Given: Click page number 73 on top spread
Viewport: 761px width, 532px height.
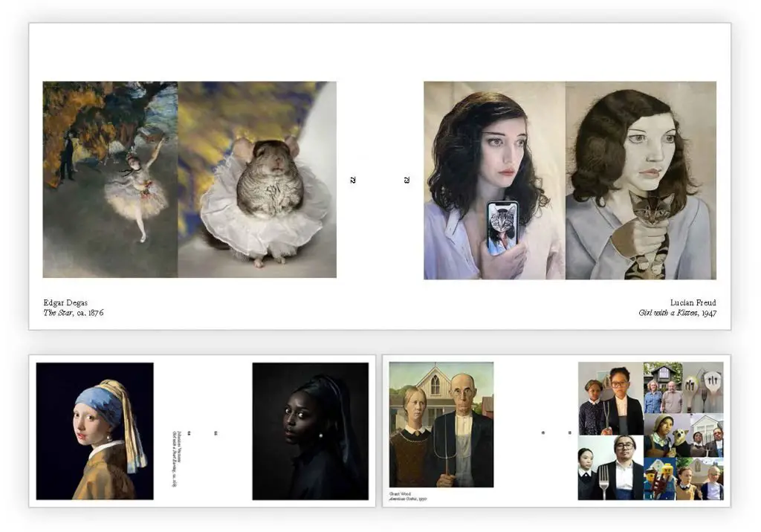Looking at the screenshot, I should [407, 180].
